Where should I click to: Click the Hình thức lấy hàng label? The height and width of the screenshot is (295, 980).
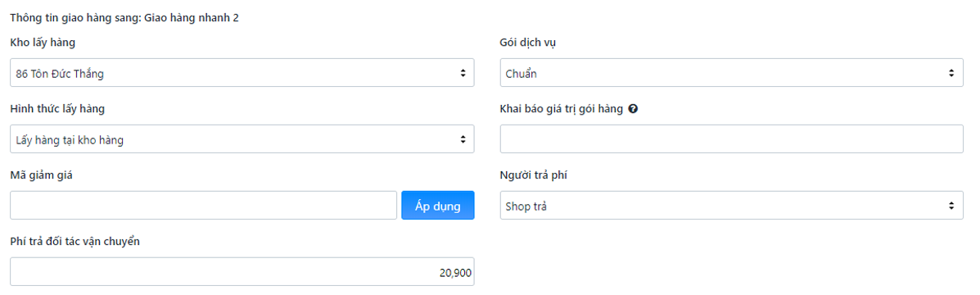pyautogui.click(x=57, y=109)
